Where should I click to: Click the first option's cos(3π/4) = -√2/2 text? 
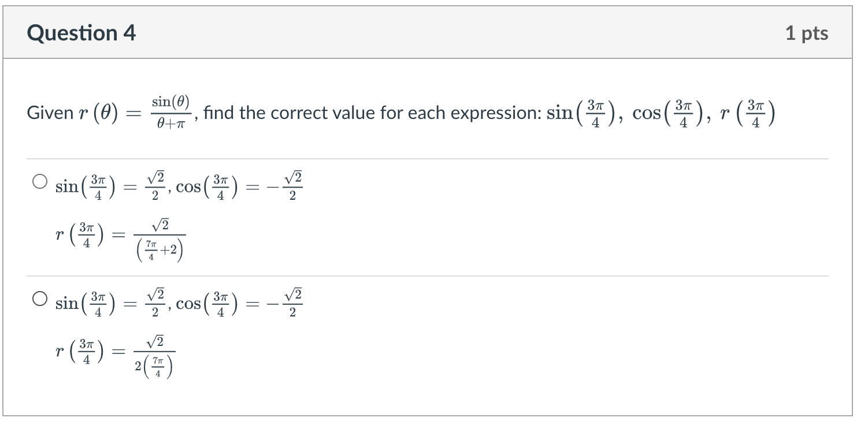240,185
